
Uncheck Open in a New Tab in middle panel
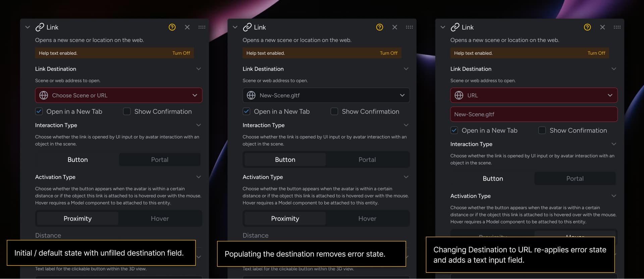[x=247, y=111]
